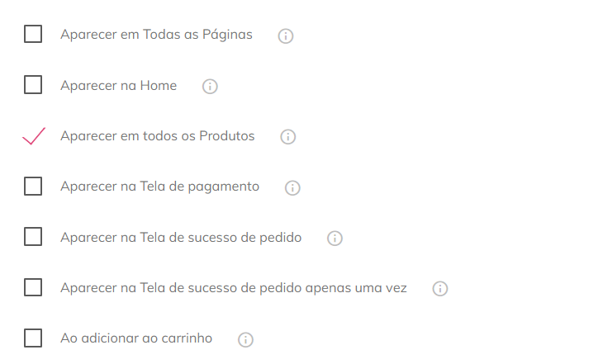The width and height of the screenshot is (598, 364).
Task: Click the Aparecer em Todas as Páginas label
Action: [x=156, y=35]
